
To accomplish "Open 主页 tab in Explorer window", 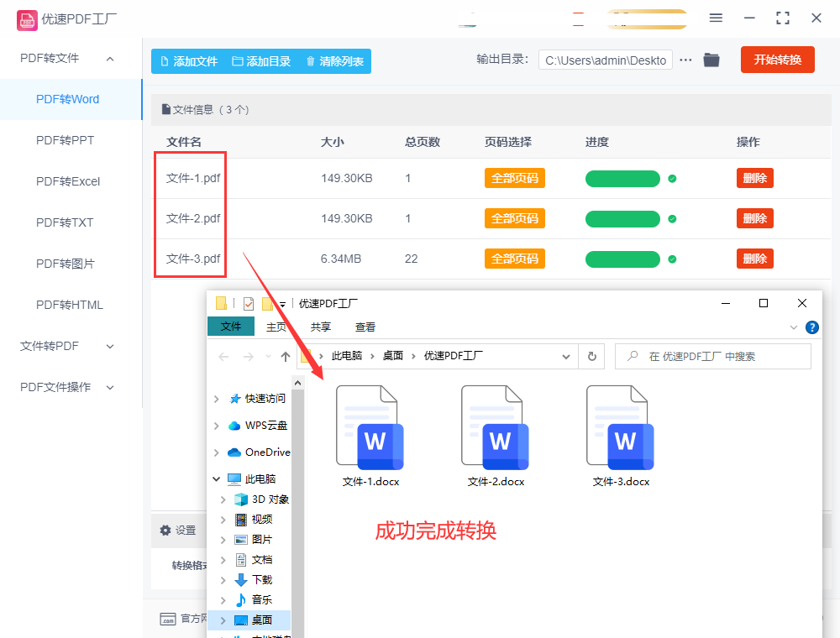I will pos(276,327).
